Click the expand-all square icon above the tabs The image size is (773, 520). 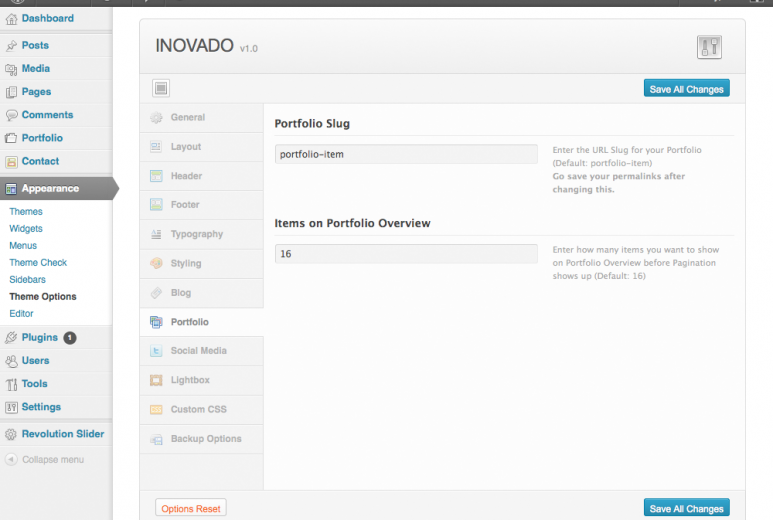pyautogui.click(x=161, y=88)
